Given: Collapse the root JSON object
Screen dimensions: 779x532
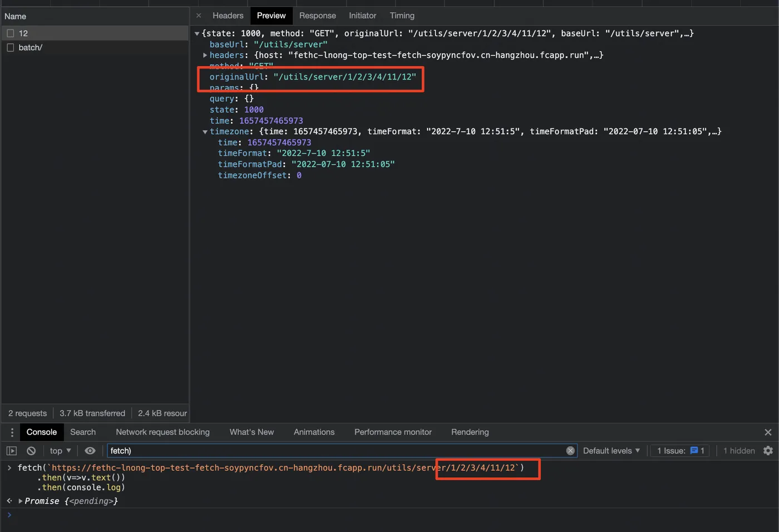Looking at the screenshot, I should [197, 34].
